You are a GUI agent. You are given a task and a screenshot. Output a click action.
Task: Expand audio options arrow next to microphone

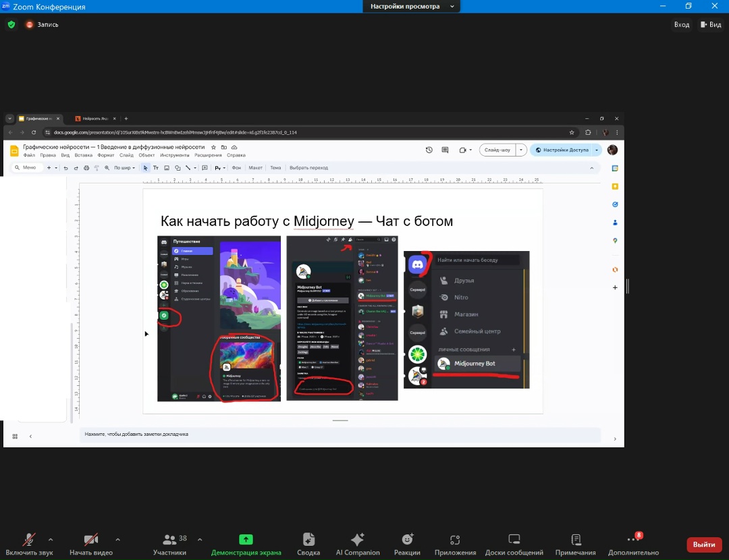pos(51,539)
